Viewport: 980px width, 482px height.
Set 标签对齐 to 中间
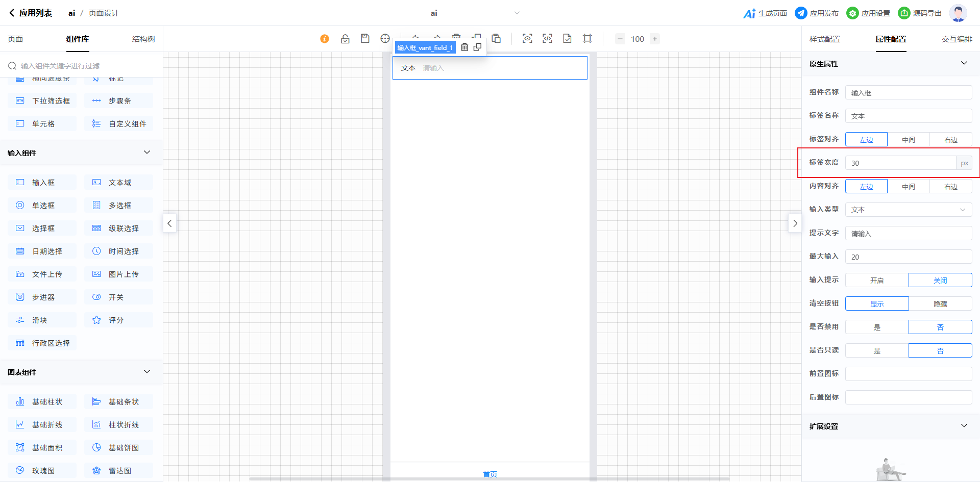(909, 139)
